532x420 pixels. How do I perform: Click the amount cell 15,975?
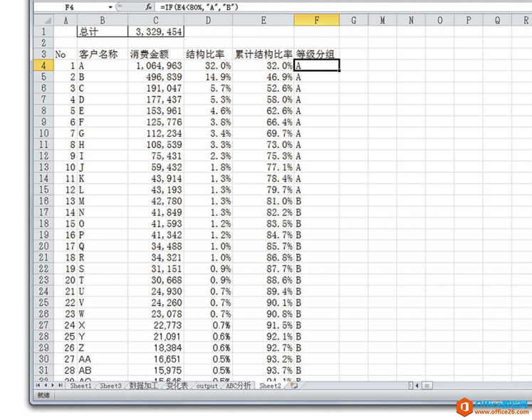click(156, 370)
